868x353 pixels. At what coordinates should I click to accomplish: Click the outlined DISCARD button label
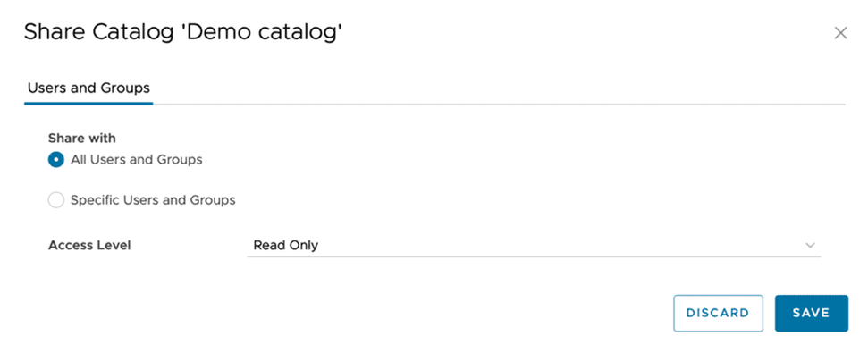click(718, 313)
